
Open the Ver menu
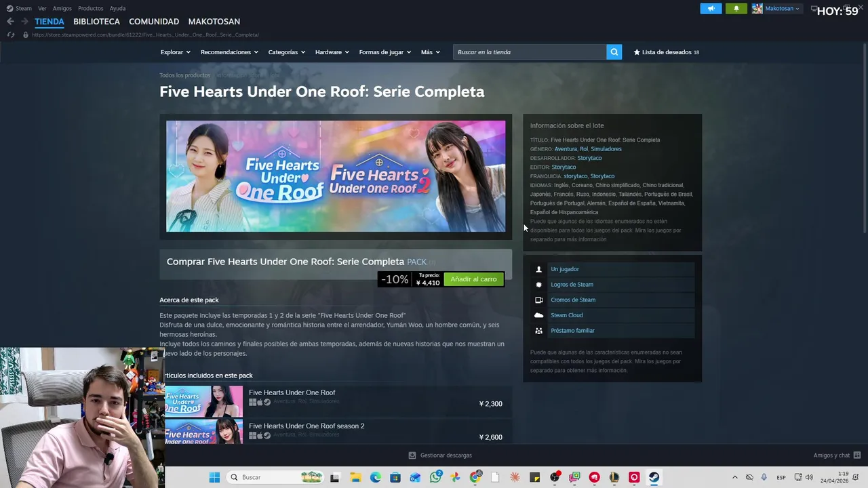pyautogui.click(x=42, y=8)
